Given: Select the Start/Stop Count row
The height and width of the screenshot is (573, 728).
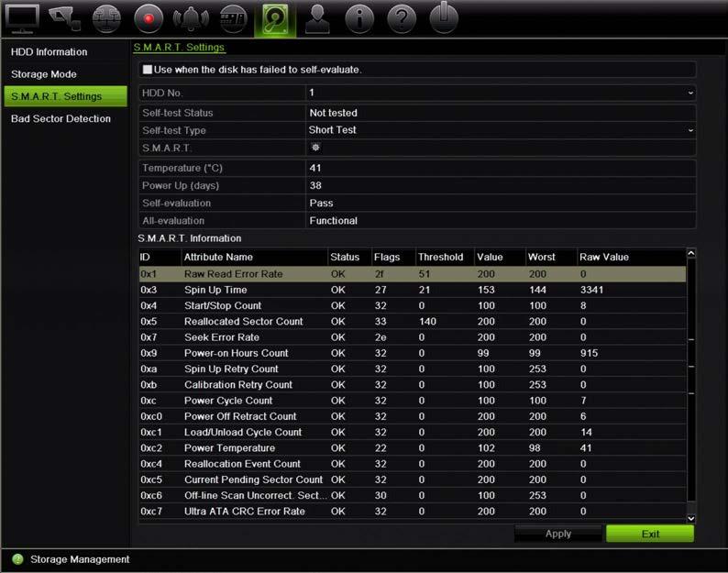Looking at the screenshot, I should point(413,305).
